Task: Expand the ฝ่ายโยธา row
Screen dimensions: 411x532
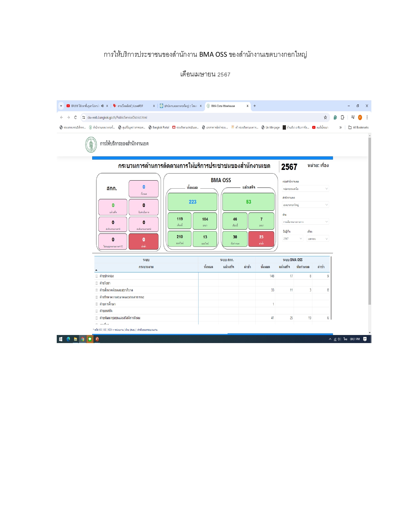Action: point(96,283)
